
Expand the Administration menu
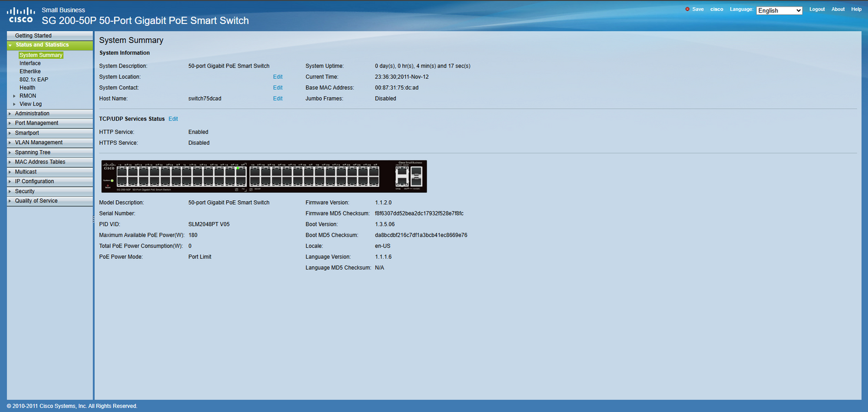49,114
